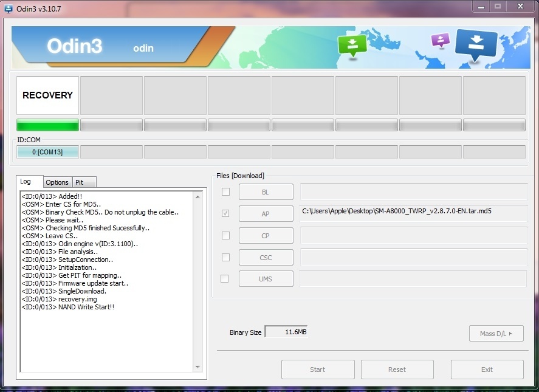Click the Start button
Image resolution: width=539 pixels, height=392 pixels.
point(318,370)
